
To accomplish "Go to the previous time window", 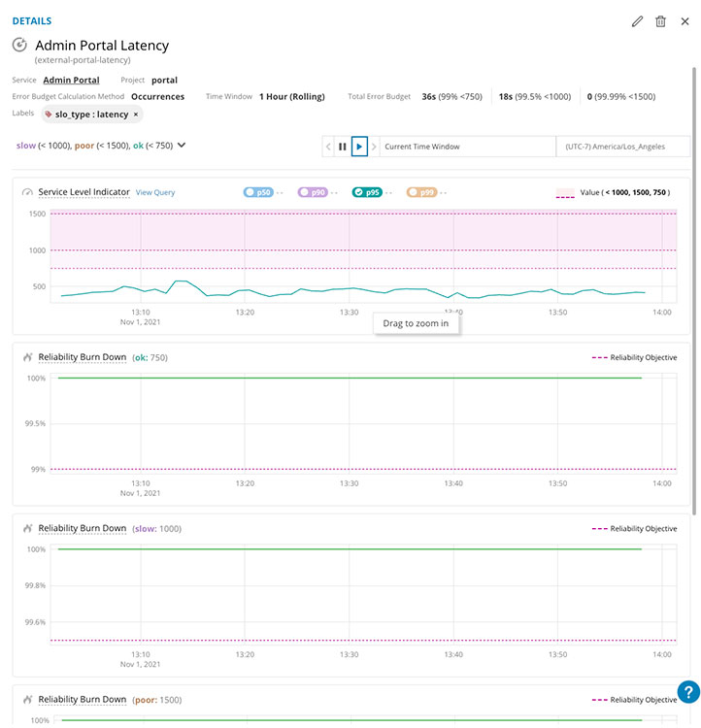I will (x=328, y=147).
